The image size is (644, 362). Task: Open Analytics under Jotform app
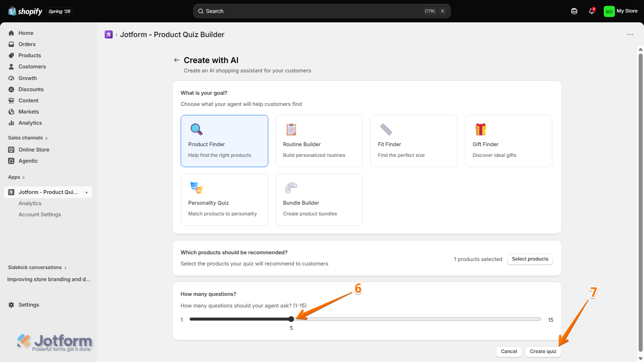(30, 203)
